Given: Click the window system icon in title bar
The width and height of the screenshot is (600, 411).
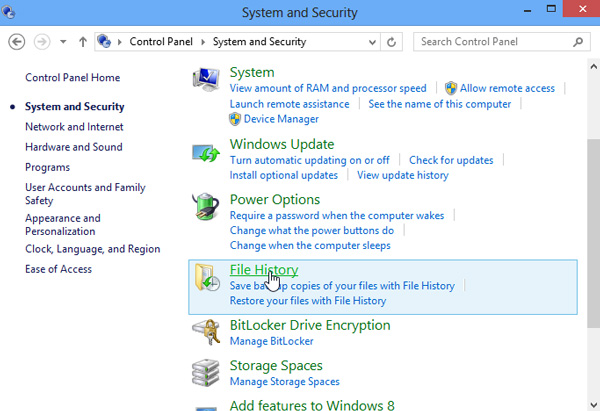Looking at the screenshot, I should [8, 12].
